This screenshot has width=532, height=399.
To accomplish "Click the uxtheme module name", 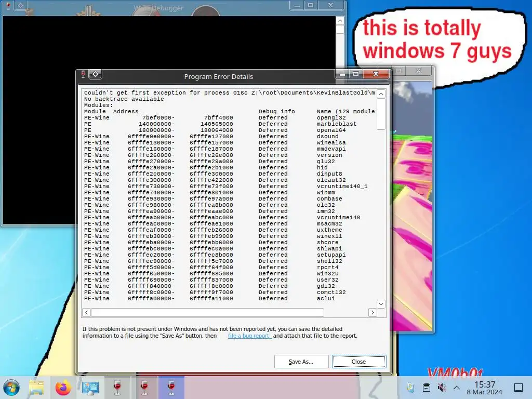I will [329, 230].
